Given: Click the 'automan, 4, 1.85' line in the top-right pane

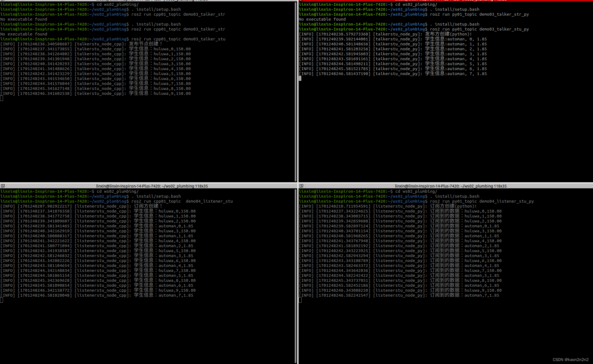Looking at the screenshot, I should pyautogui.click(x=393, y=59).
